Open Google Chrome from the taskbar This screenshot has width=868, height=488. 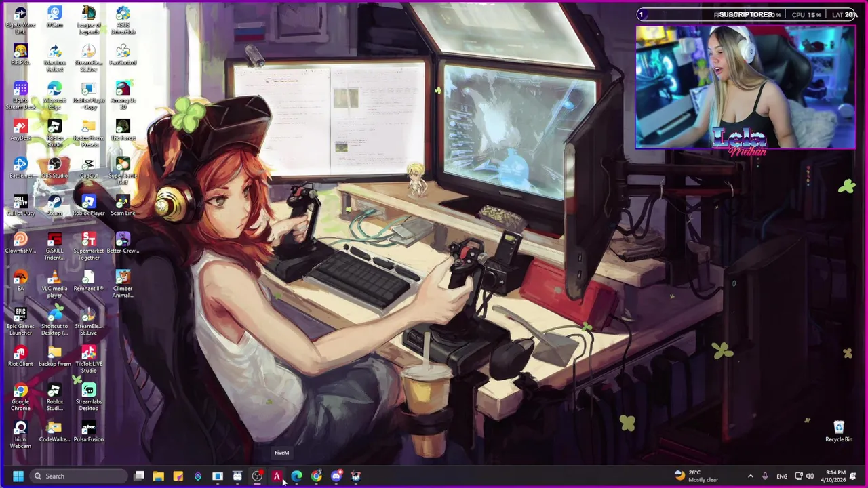(x=316, y=476)
